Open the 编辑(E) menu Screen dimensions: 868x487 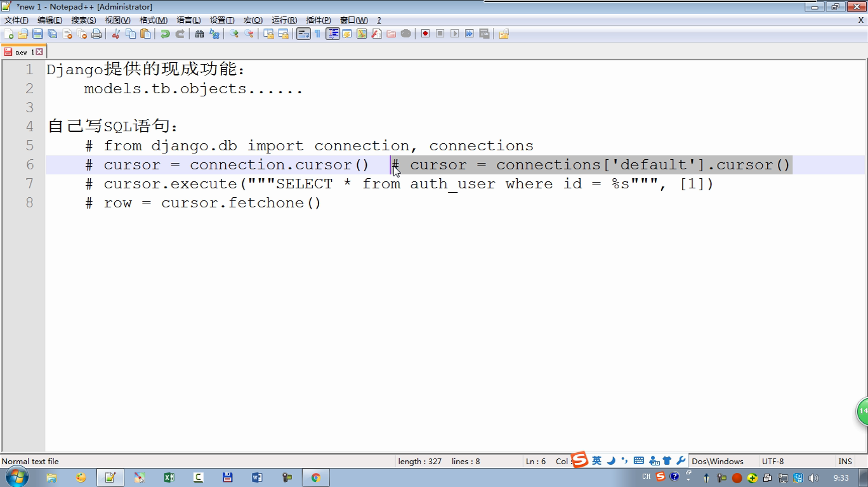tap(49, 20)
